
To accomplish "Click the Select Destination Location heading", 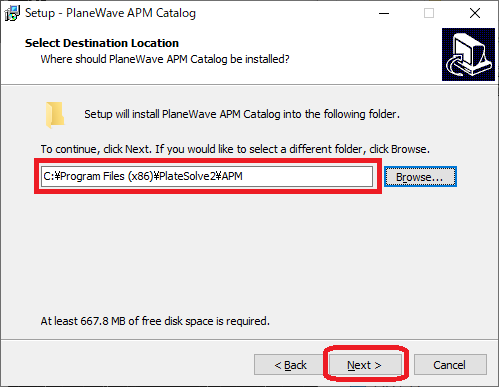I will pos(102,43).
